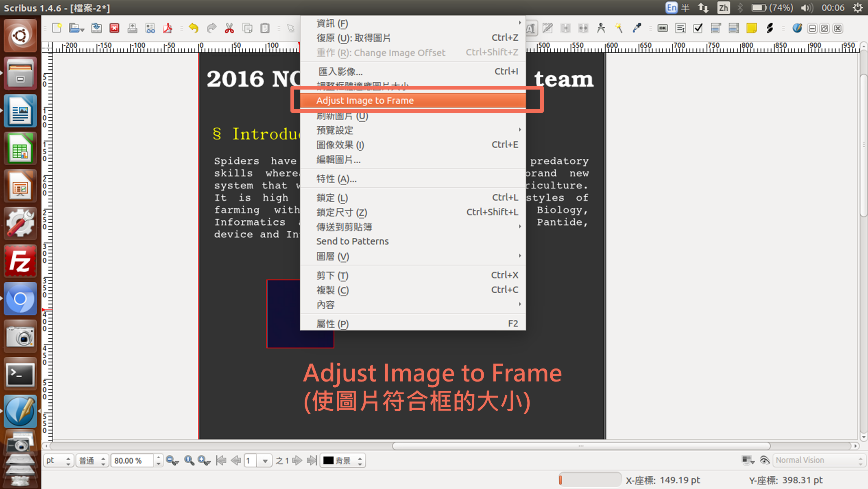Select 復原 (U): 取得圖片 menu entry
The height and width of the screenshot is (489, 868).
[x=413, y=38]
